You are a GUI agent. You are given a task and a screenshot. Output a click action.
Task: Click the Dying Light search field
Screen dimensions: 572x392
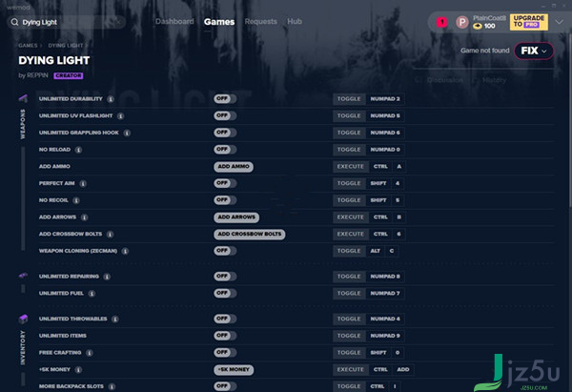pos(67,22)
